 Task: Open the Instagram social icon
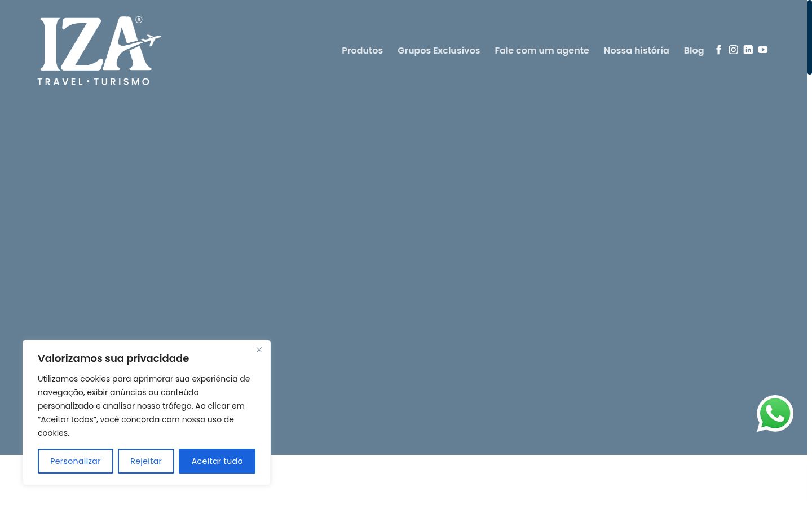tap(733, 50)
